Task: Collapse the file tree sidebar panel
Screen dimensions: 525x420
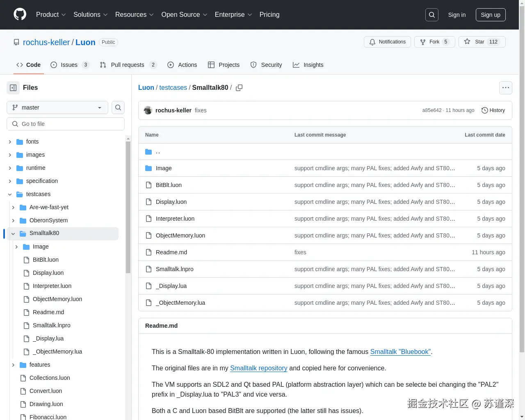Action: (13, 87)
